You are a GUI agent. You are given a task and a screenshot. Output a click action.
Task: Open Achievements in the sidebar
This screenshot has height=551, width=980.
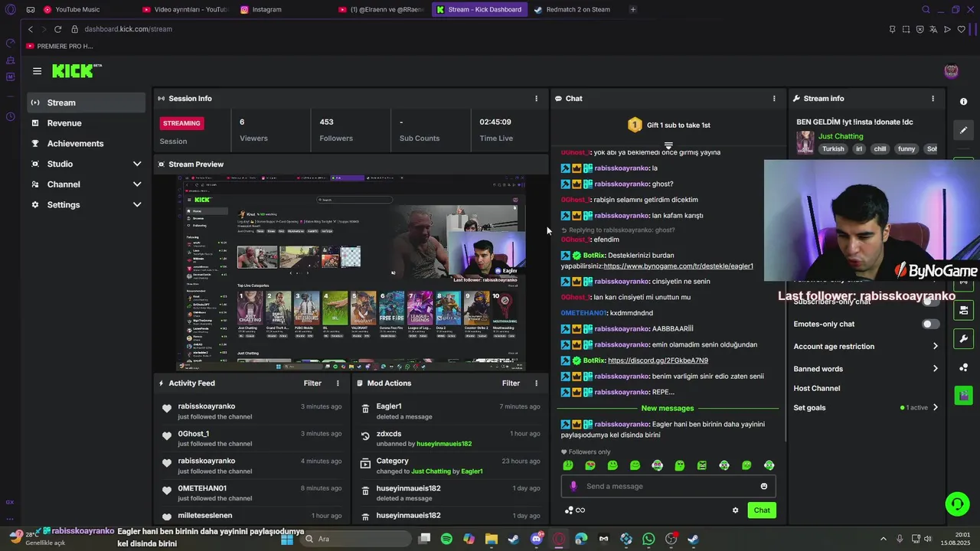(86, 144)
